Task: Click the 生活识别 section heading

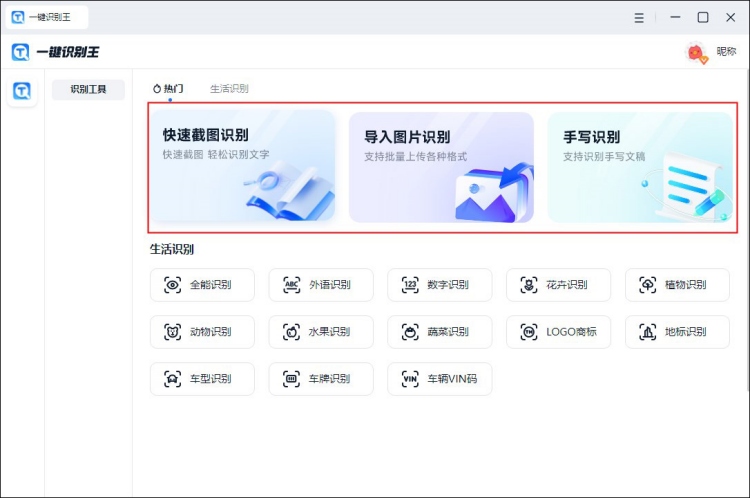Action: click(172, 249)
